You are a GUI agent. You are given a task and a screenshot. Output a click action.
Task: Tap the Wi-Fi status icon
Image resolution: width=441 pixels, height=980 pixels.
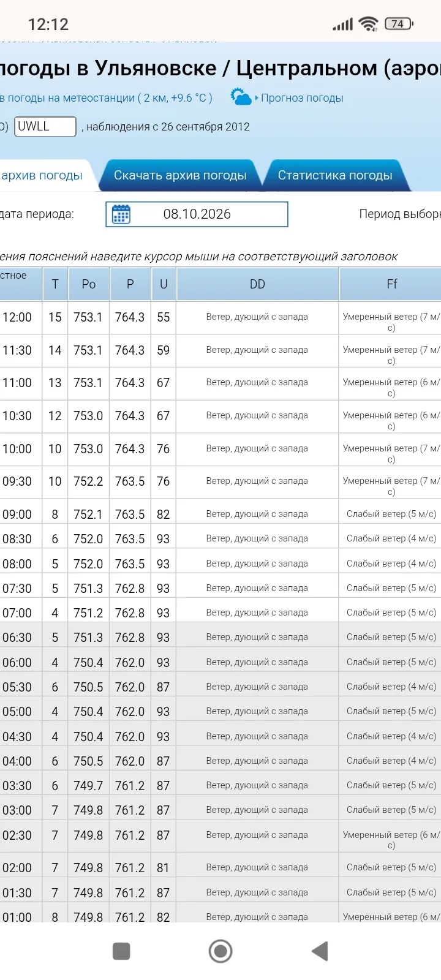(x=368, y=24)
